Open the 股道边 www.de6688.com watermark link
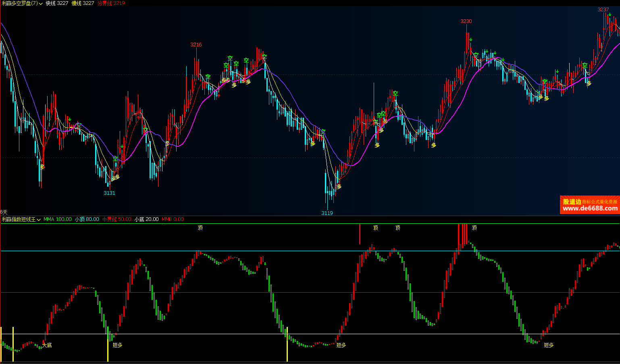The width and height of the screenshot is (620, 364). tap(590, 205)
